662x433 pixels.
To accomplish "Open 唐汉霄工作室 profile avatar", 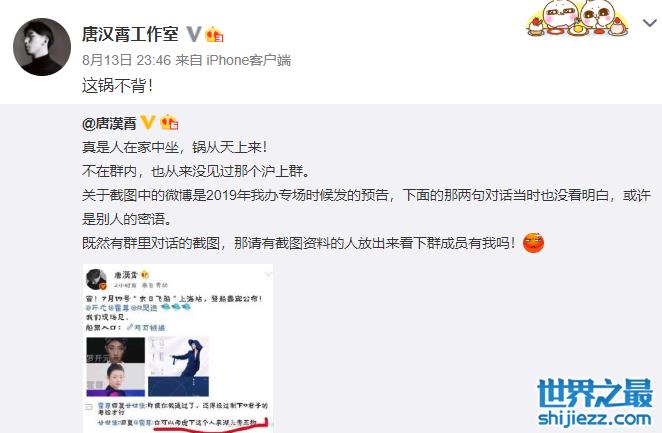I will 42,47.
